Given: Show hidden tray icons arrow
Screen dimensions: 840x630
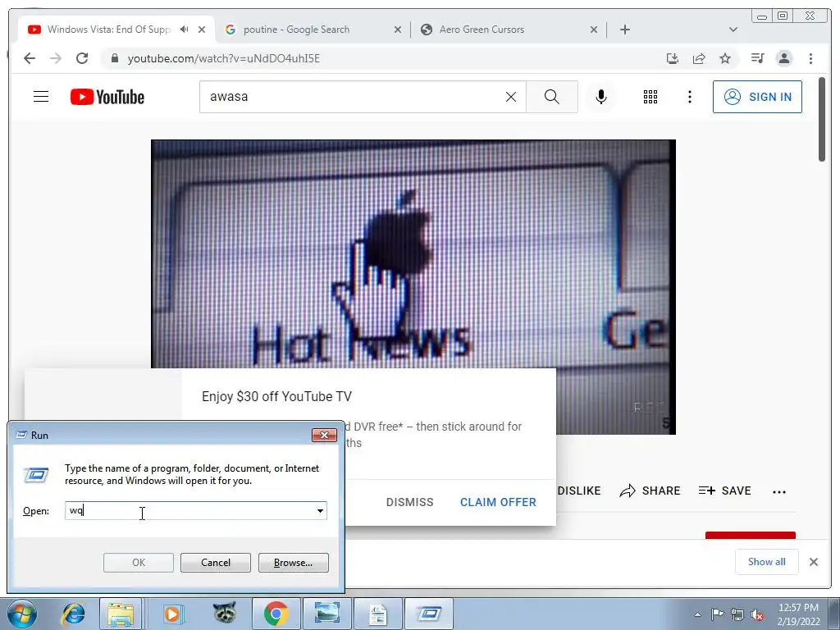Looking at the screenshot, I should tap(697, 614).
